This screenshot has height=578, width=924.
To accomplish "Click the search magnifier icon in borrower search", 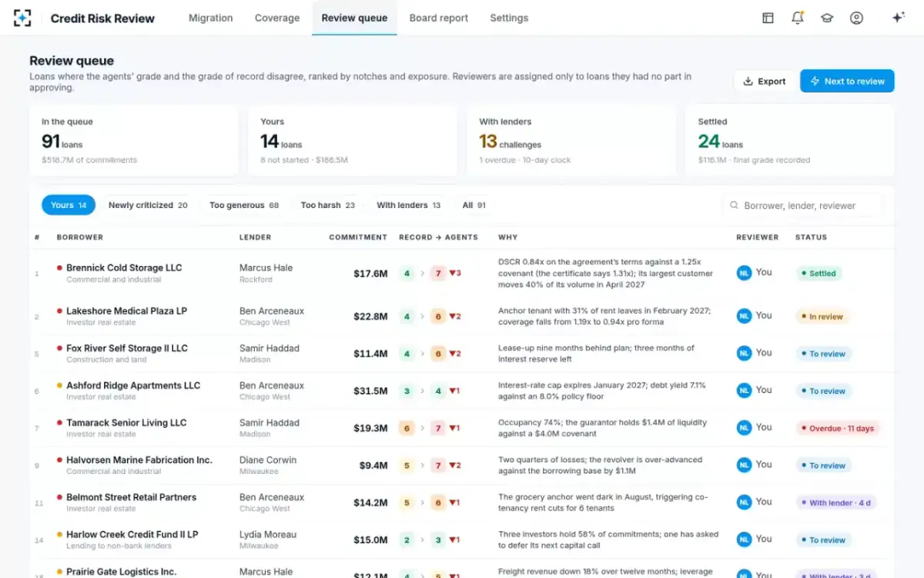I will coord(735,206).
